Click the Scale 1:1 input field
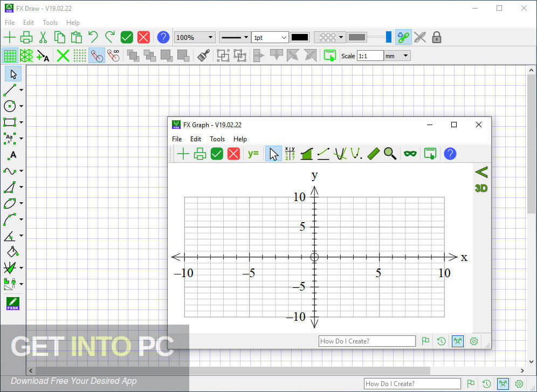The height and width of the screenshot is (392, 537). [x=370, y=56]
